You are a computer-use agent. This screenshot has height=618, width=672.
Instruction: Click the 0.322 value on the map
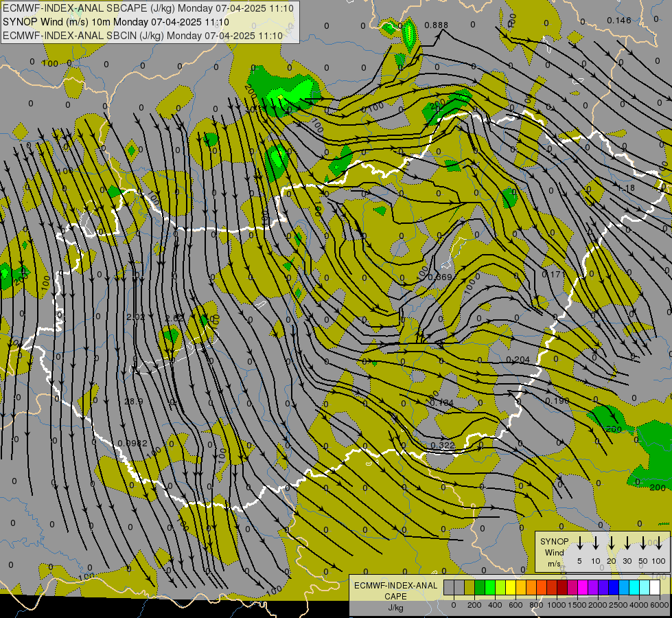tap(442, 445)
